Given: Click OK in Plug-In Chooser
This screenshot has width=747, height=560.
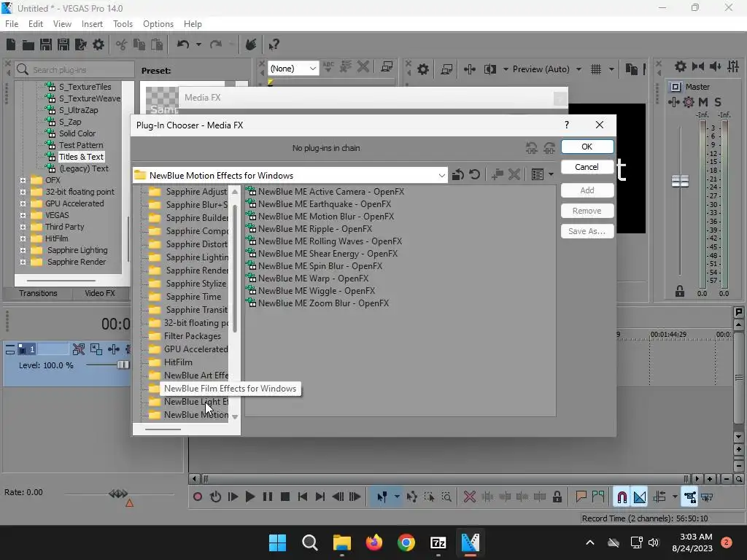Looking at the screenshot, I should pos(587,147).
